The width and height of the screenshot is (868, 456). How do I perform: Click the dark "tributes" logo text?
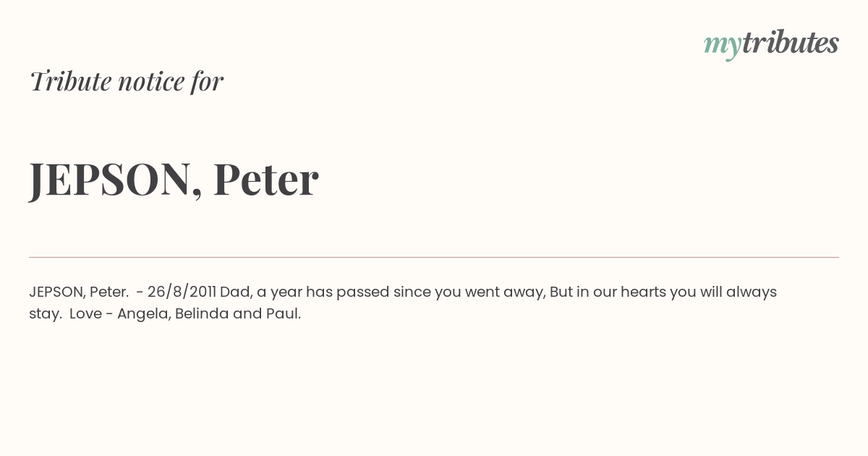791,42
